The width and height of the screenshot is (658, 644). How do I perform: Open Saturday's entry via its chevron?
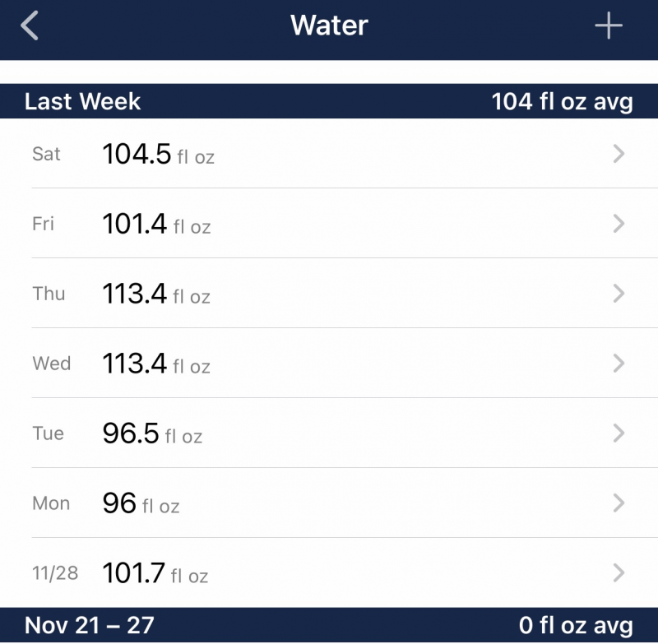point(619,154)
